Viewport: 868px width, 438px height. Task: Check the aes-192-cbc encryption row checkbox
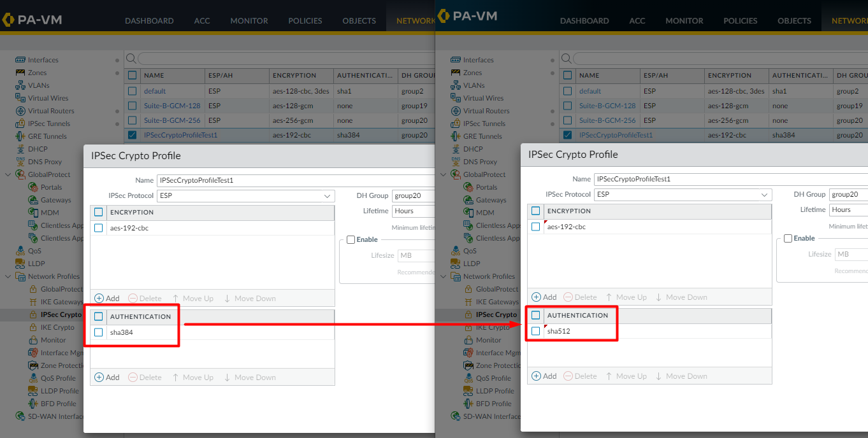(x=99, y=227)
